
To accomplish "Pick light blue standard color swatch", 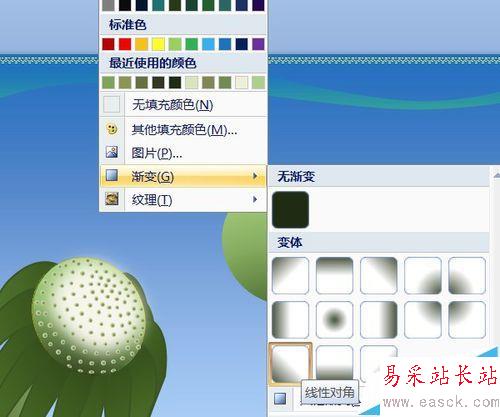I will click(208, 44).
